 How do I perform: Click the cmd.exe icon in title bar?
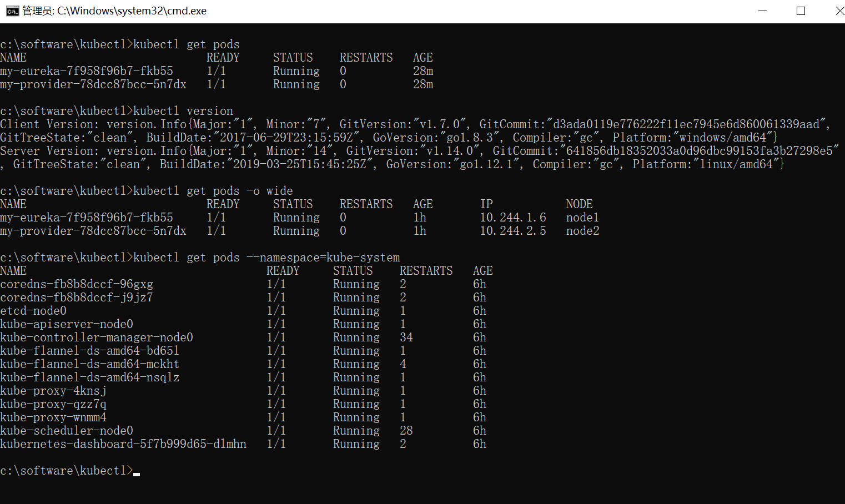(12, 11)
